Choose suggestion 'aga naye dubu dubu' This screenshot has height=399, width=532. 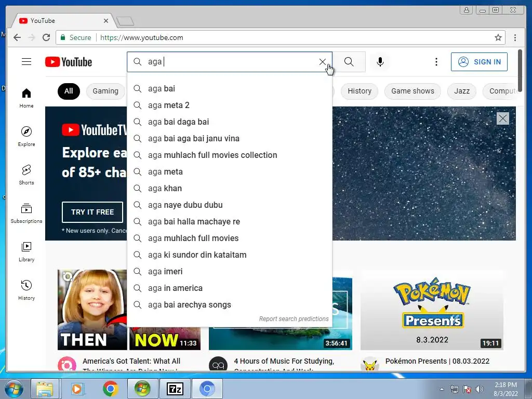230,205
